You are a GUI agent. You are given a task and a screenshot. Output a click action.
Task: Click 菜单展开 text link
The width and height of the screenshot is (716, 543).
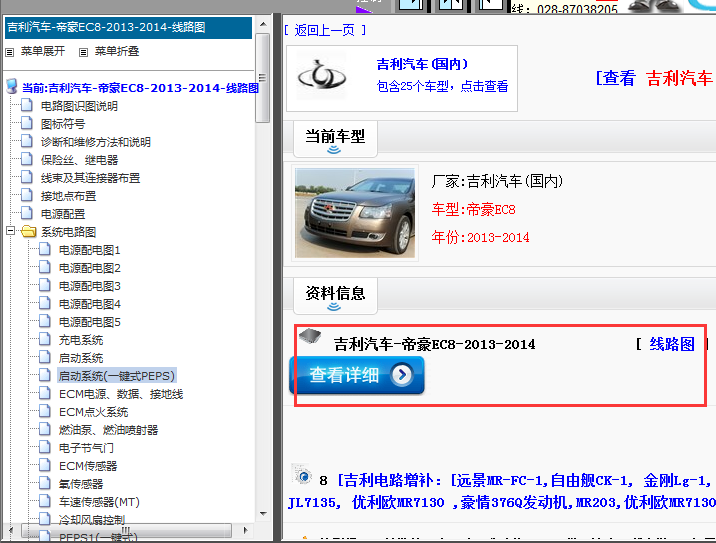43,51
